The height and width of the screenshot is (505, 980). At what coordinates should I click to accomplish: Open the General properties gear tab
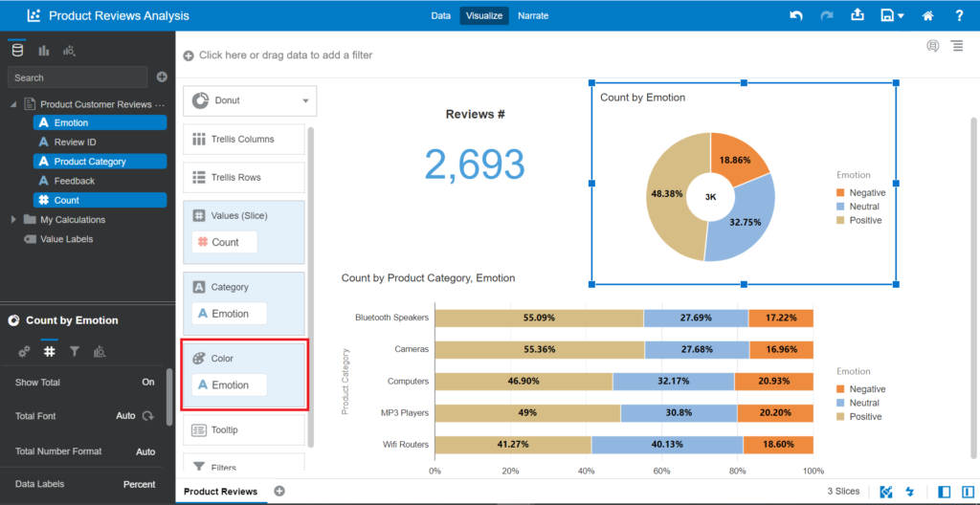click(x=24, y=352)
